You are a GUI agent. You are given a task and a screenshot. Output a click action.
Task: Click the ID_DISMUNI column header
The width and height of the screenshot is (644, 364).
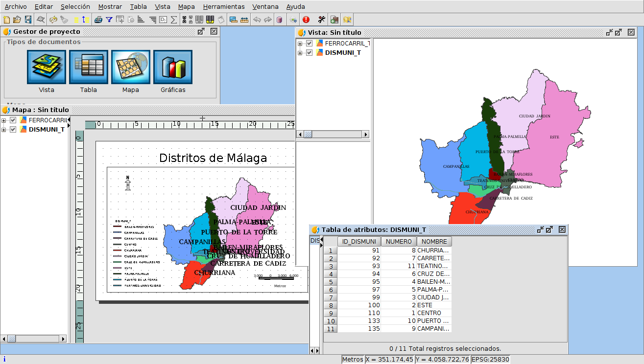359,241
